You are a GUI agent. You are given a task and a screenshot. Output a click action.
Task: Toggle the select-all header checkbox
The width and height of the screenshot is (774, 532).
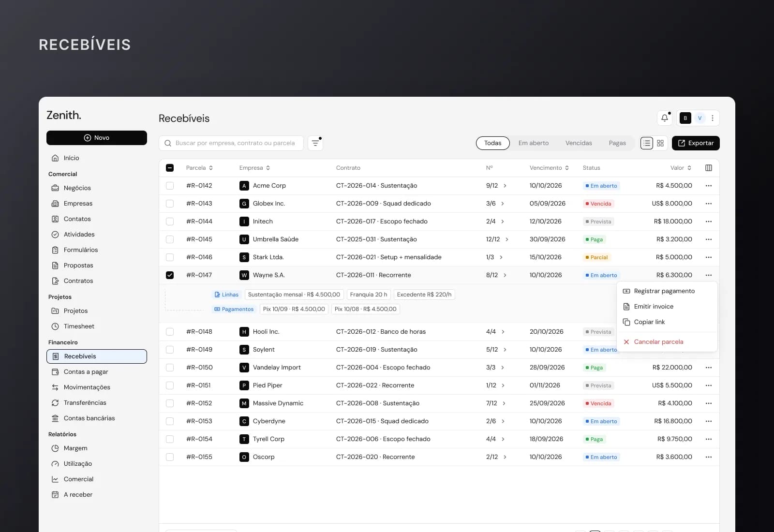tap(170, 168)
